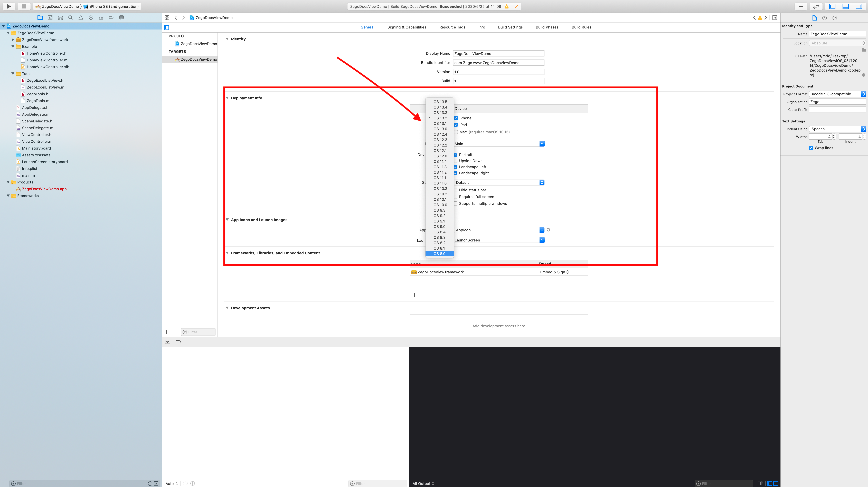Go back in editor history
Image resolution: width=868 pixels, height=487 pixels.
[176, 17]
